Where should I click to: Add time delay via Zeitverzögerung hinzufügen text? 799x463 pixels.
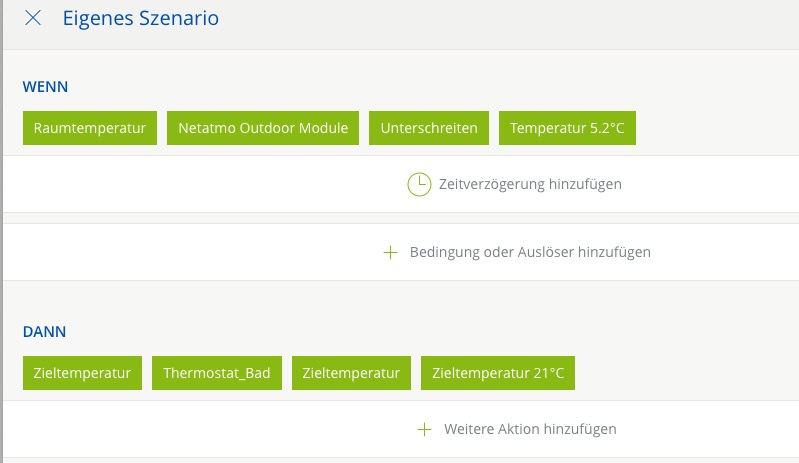530,184
